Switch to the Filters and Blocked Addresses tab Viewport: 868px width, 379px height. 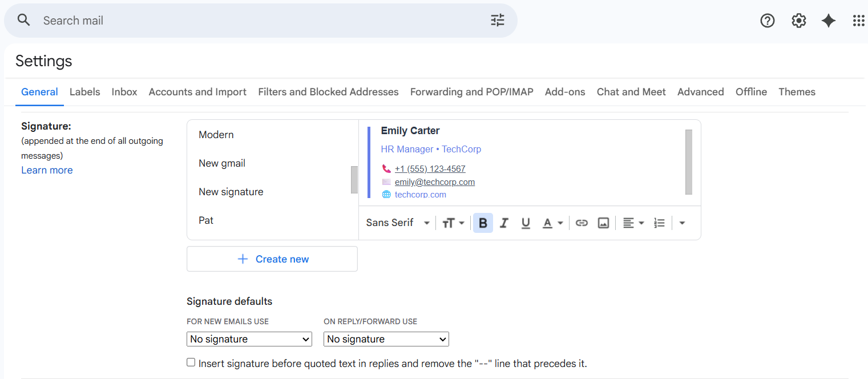(328, 91)
